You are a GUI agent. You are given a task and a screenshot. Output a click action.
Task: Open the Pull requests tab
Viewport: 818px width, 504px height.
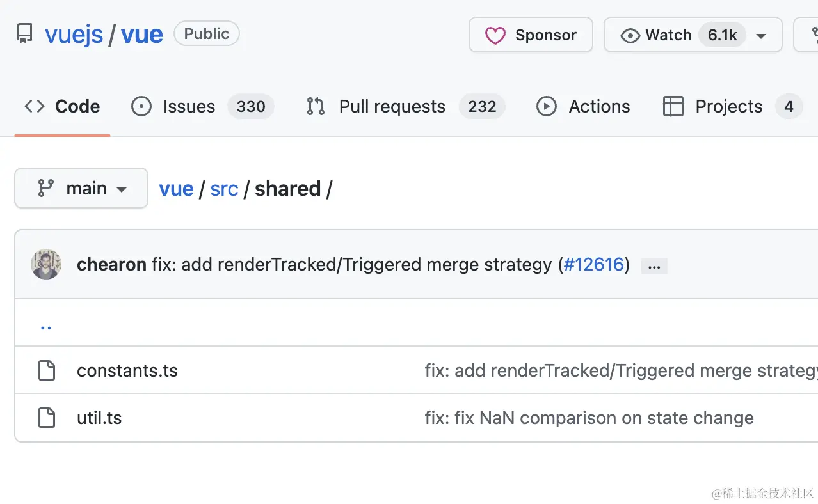click(x=392, y=106)
